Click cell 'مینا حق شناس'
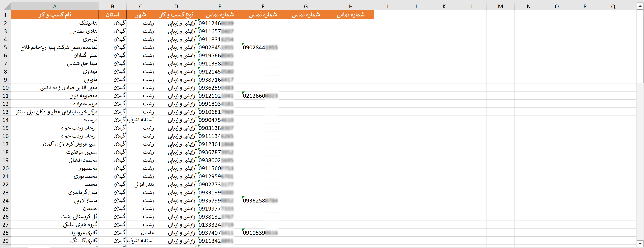The height and width of the screenshot is (248, 644). point(55,64)
